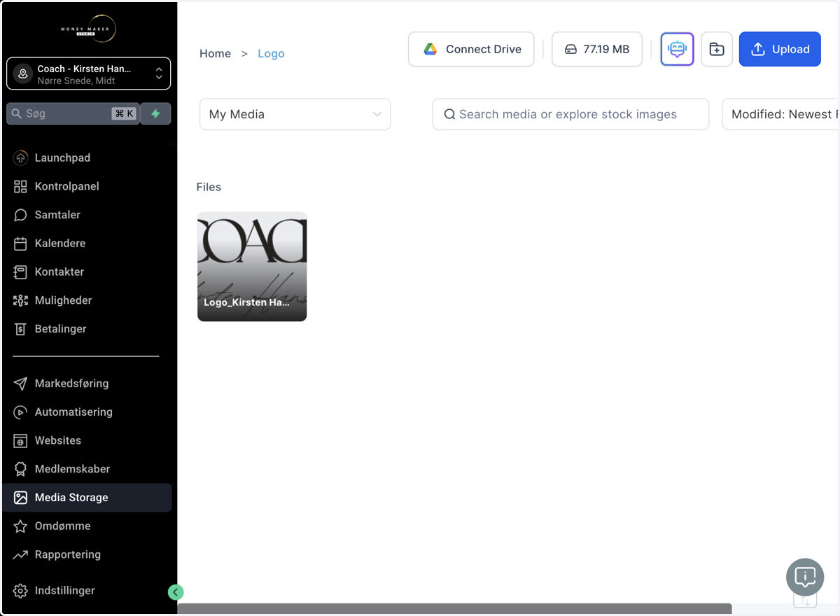
Task: Click the horizontal scrollbar at bottom
Action: (454, 609)
